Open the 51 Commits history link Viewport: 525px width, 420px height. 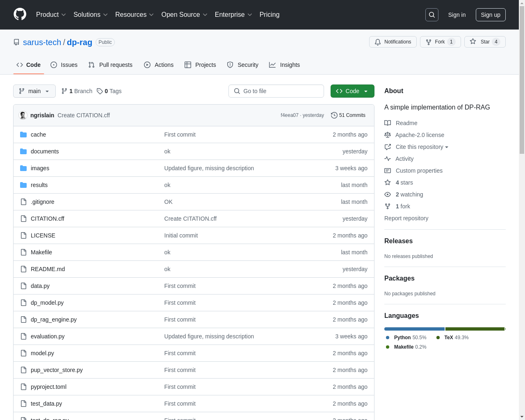(348, 115)
